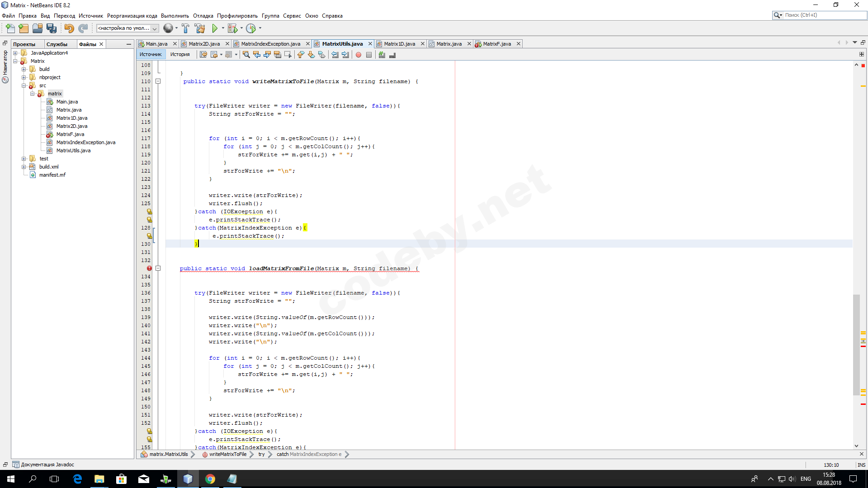
Task: Click the New File toolbar icon
Action: pyautogui.click(x=10, y=28)
